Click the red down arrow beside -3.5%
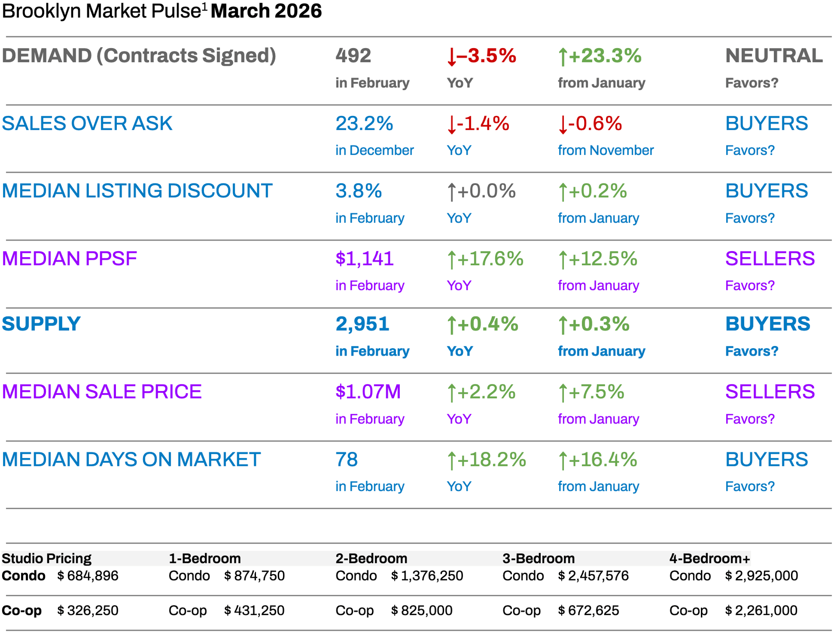Image resolution: width=840 pixels, height=643 pixels. tap(451, 57)
